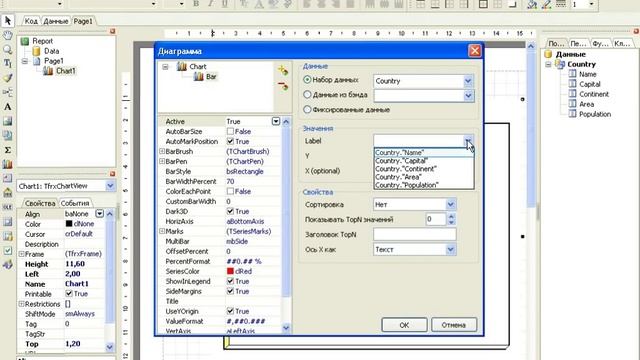Expand the BarBrush property
Image resolution: width=640 pixels, height=360 pixels.
coord(162,151)
